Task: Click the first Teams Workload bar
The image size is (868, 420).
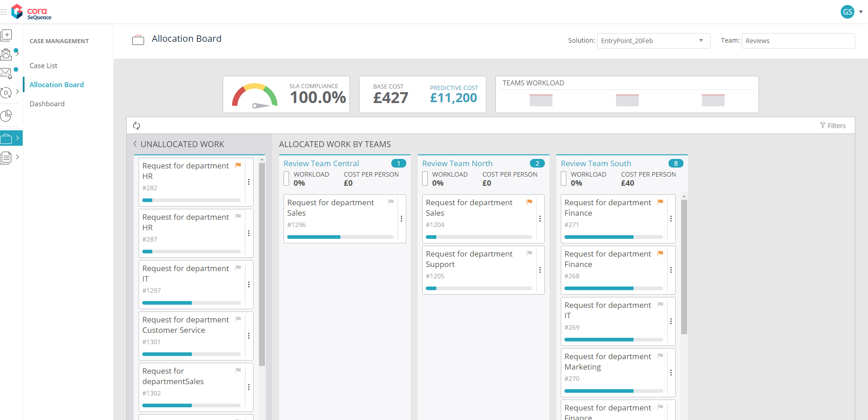Action: 541,100
